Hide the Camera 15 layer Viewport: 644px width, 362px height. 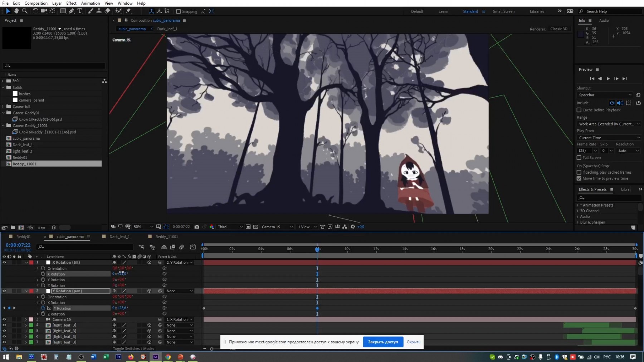coord(4,319)
